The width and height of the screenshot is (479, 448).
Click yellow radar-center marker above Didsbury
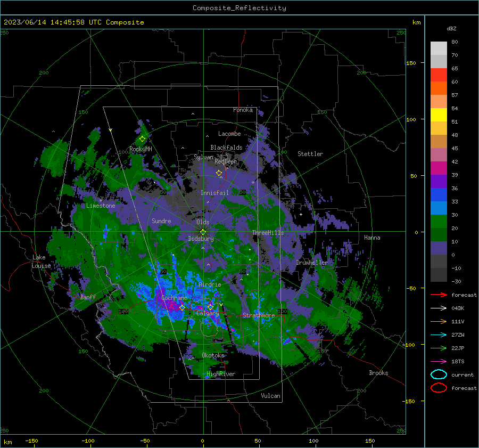pyautogui.click(x=203, y=232)
